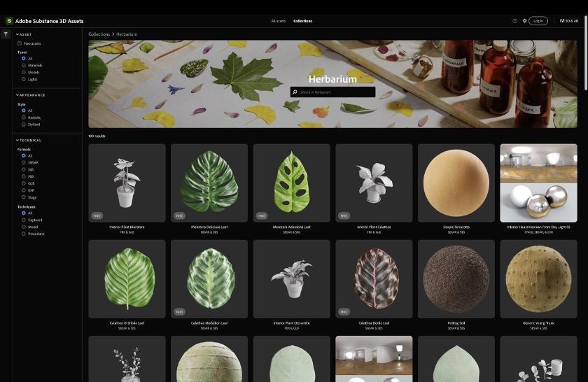Click FREE badge on Monstera Deliciosa Leaf card

tap(179, 215)
